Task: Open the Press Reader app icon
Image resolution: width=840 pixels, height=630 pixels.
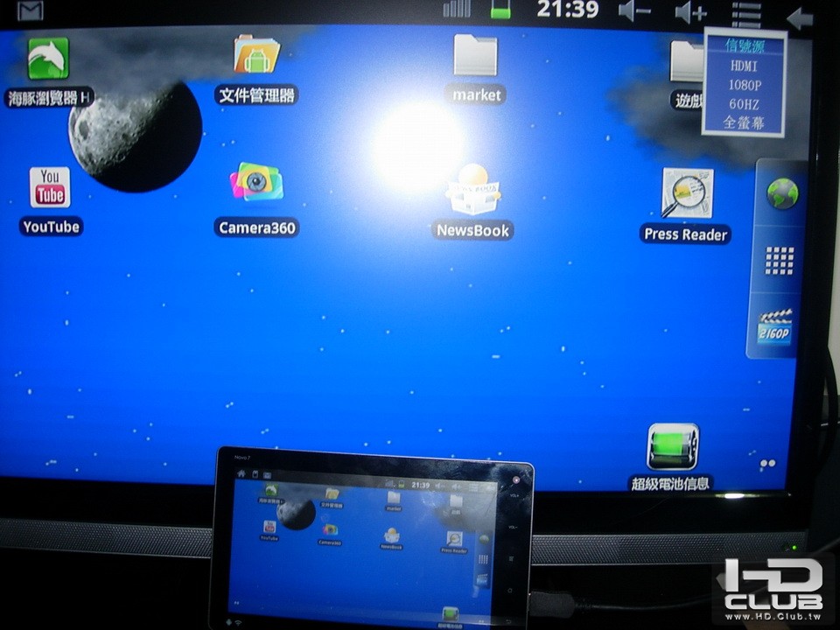Action: pyautogui.click(x=688, y=192)
